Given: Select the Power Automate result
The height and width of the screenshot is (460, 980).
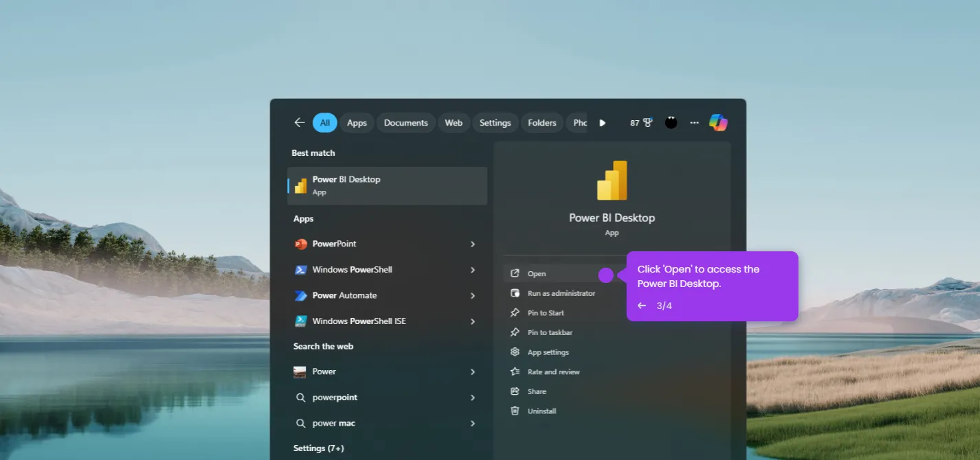Looking at the screenshot, I should click(387, 295).
